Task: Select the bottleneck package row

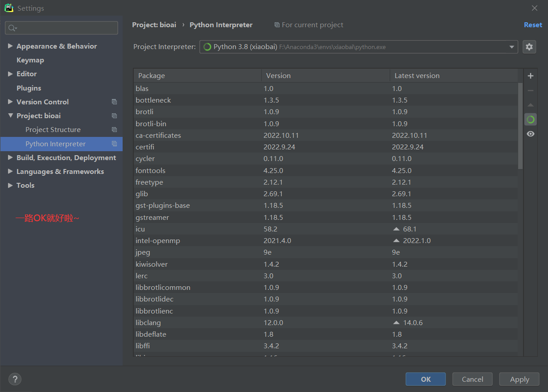Action: pyautogui.click(x=326, y=100)
